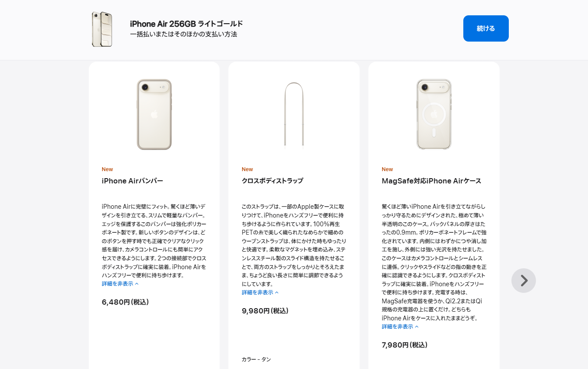
Task: Click the next carousel chevron arrow
Action: (x=524, y=281)
